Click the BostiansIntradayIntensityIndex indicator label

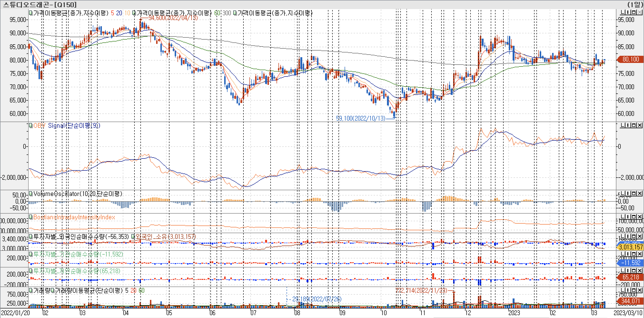coord(74,217)
